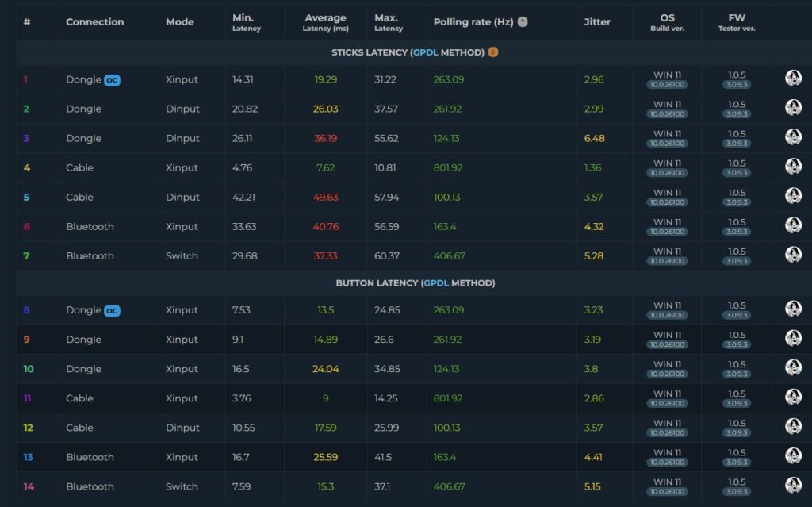Open the tester avatar for row 4

tap(793, 167)
